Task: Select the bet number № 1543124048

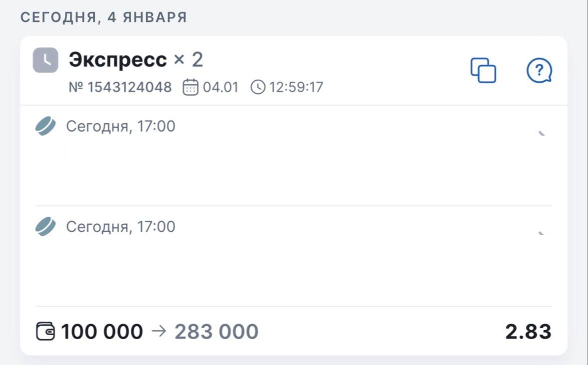Action: [120, 88]
